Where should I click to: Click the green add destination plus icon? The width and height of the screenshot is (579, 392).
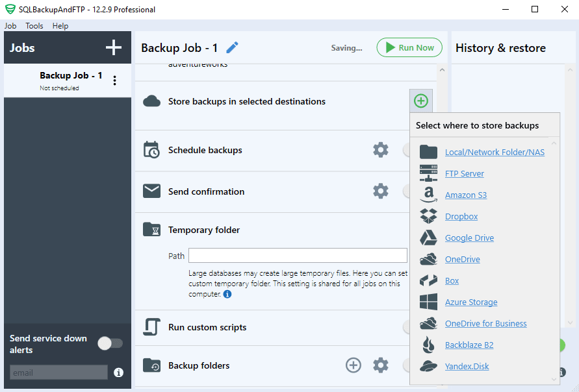(x=421, y=101)
